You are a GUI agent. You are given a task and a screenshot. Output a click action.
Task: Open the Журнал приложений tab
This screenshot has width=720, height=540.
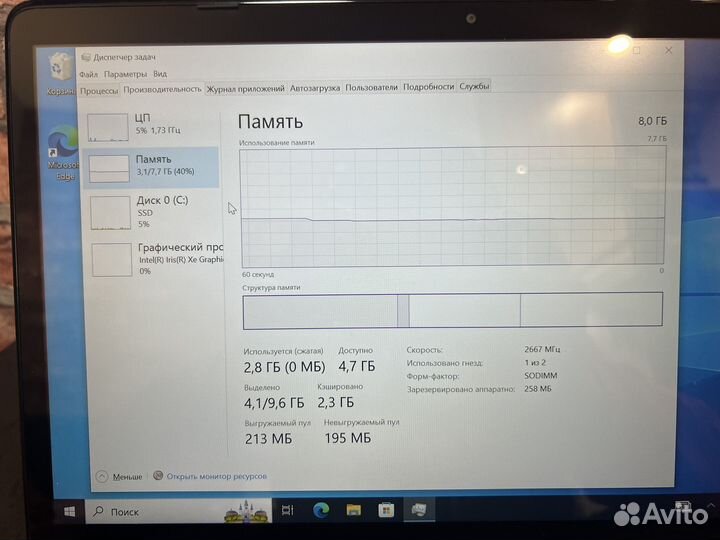tap(246, 89)
